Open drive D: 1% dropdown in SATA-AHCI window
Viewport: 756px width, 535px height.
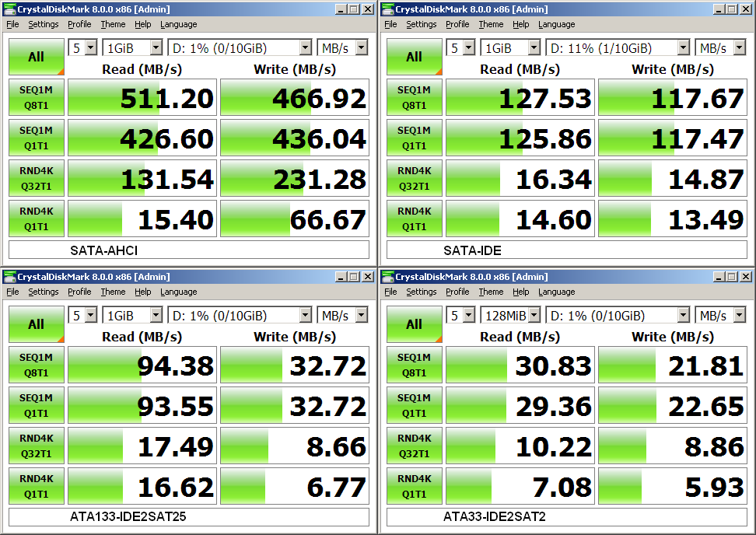(240, 47)
